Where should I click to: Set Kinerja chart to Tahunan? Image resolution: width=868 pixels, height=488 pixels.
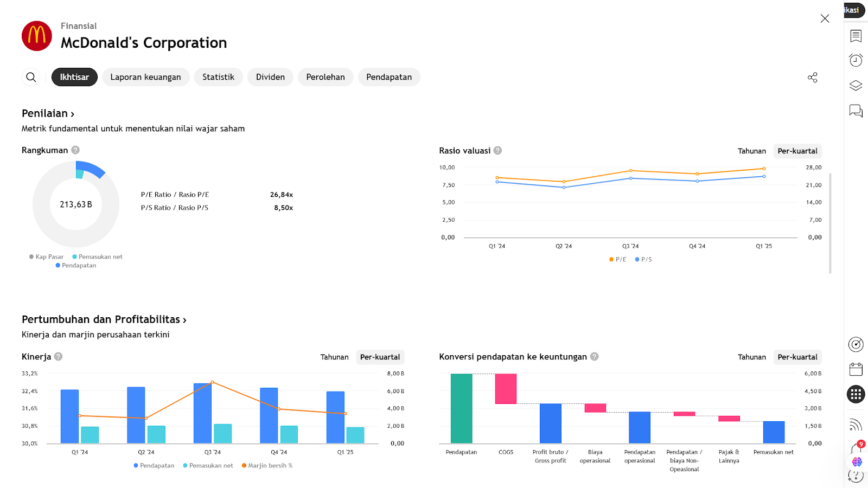tap(334, 357)
